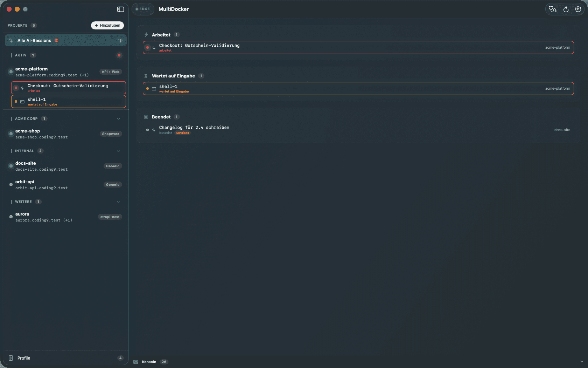Screen dimensions: 588x368
Task: Click the terminal icon on main shell-1 card
Action: coord(154,89)
